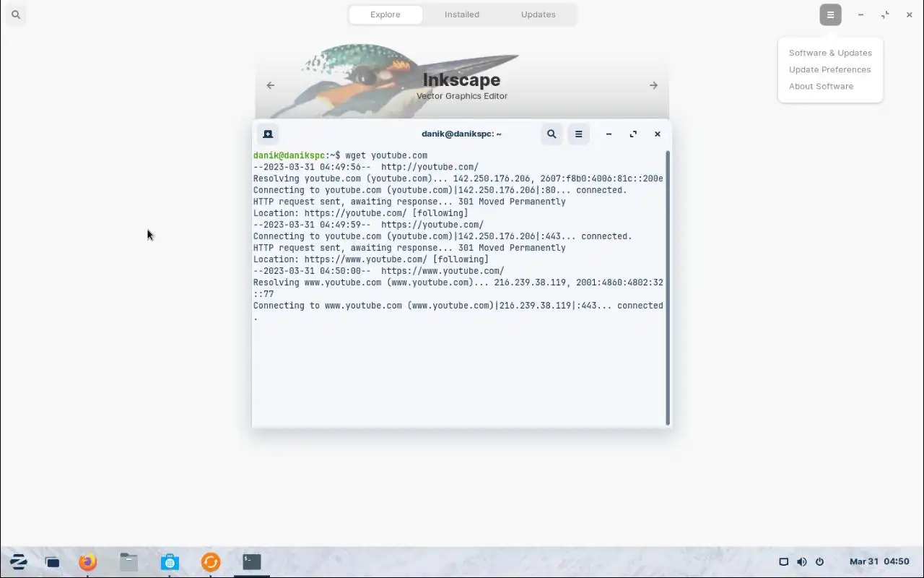Click the Software hamburger menu button
Image resolution: width=924 pixels, height=578 pixels.
830,14
